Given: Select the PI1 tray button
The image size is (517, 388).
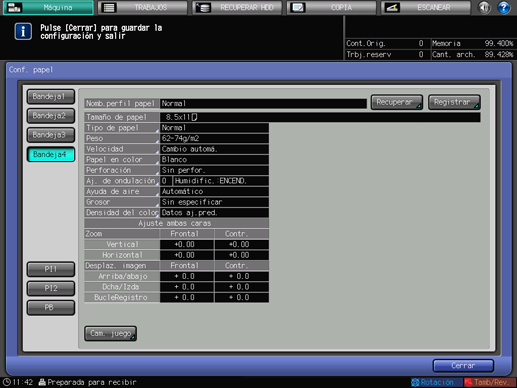Looking at the screenshot, I should tap(51, 269).
